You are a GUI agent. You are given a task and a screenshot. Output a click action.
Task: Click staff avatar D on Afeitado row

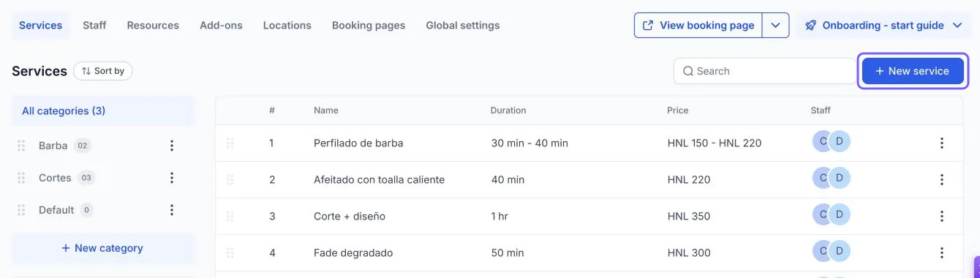(x=840, y=178)
